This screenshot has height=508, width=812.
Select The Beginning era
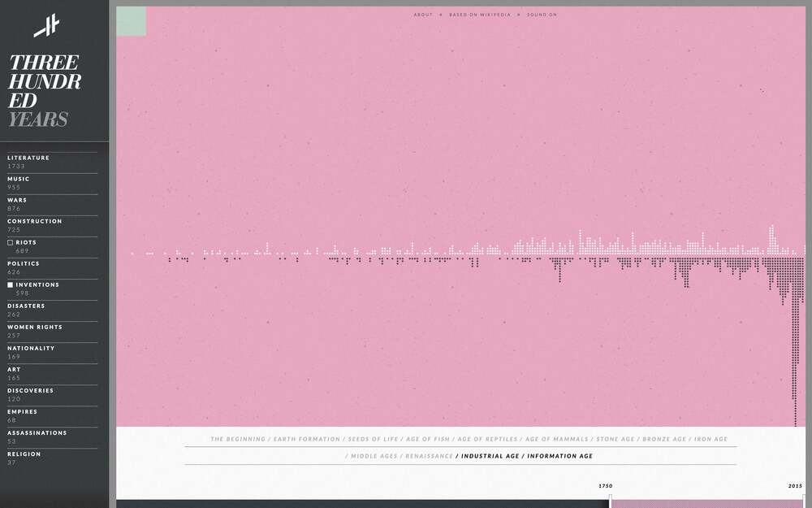pos(238,439)
